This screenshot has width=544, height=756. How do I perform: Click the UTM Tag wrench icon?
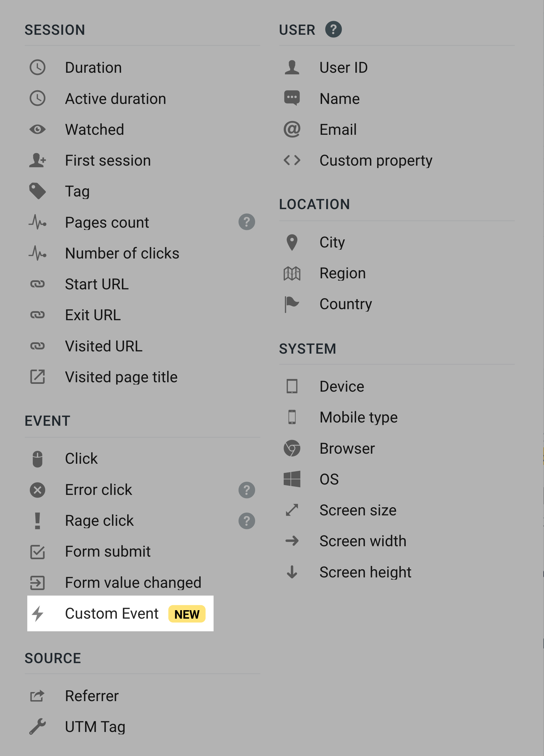(38, 727)
